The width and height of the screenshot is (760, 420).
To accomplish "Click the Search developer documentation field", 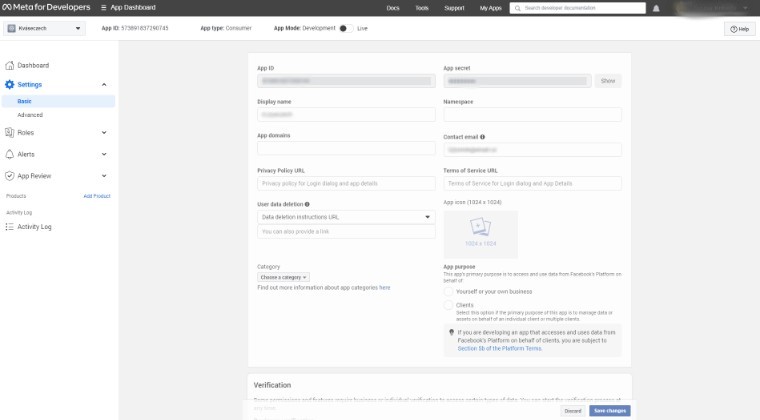I will point(578,8).
